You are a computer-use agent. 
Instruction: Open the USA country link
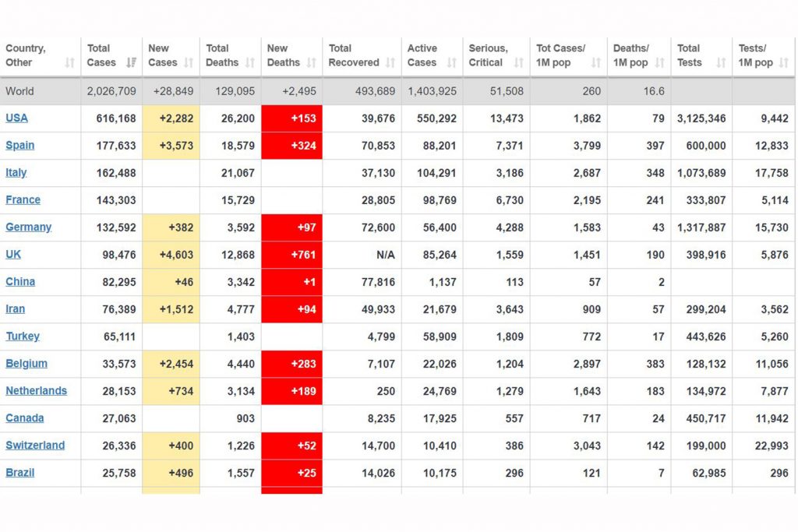(x=17, y=118)
